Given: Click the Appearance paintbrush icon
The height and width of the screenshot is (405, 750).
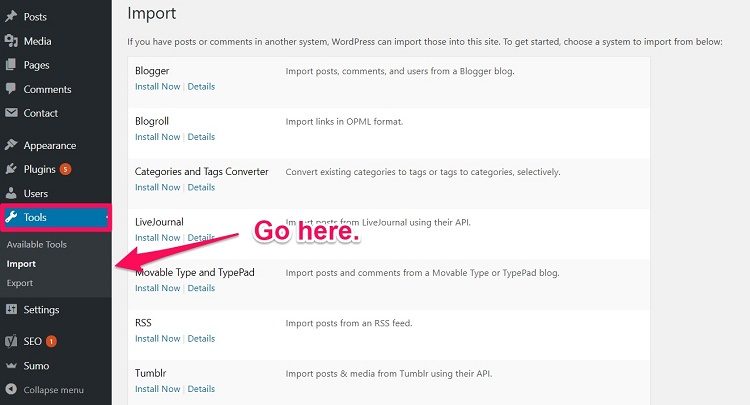Looking at the screenshot, I should [x=11, y=145].
